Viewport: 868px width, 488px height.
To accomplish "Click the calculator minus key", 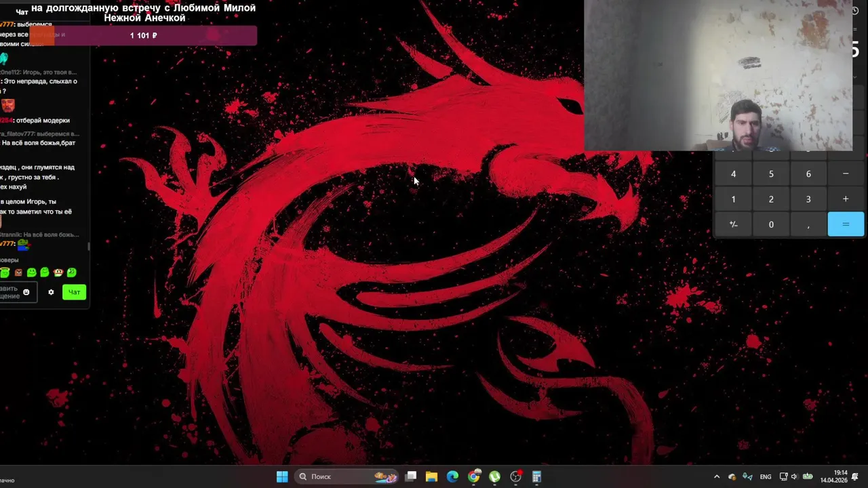I will click(846, 174).
